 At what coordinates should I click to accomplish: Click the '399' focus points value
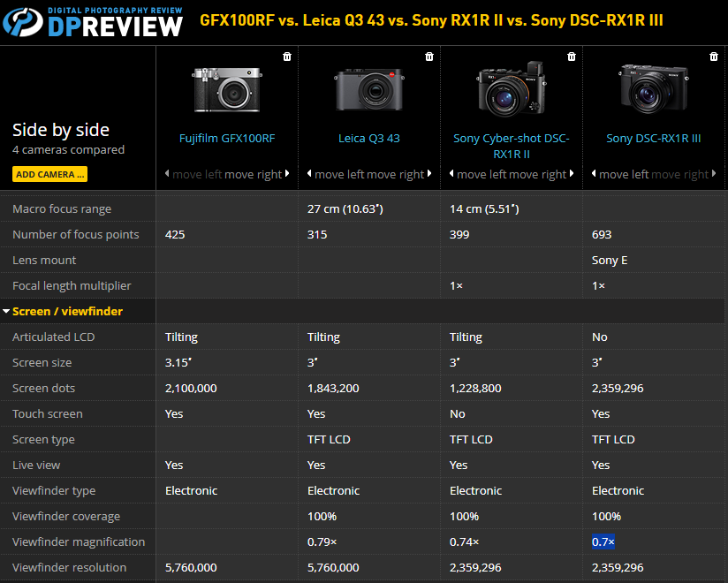pos(459,234)
